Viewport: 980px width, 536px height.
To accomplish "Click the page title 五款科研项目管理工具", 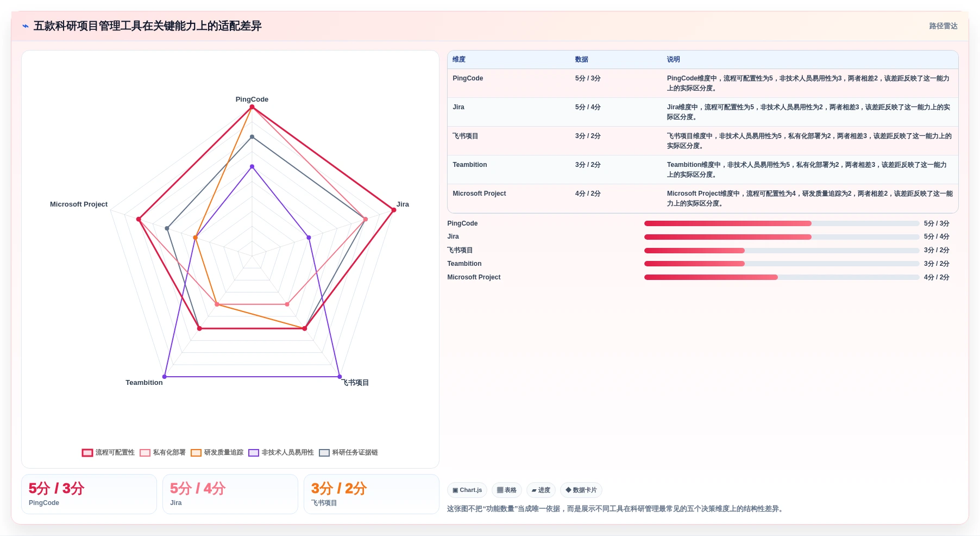I will pyautogui.click(x=148, y=26).
